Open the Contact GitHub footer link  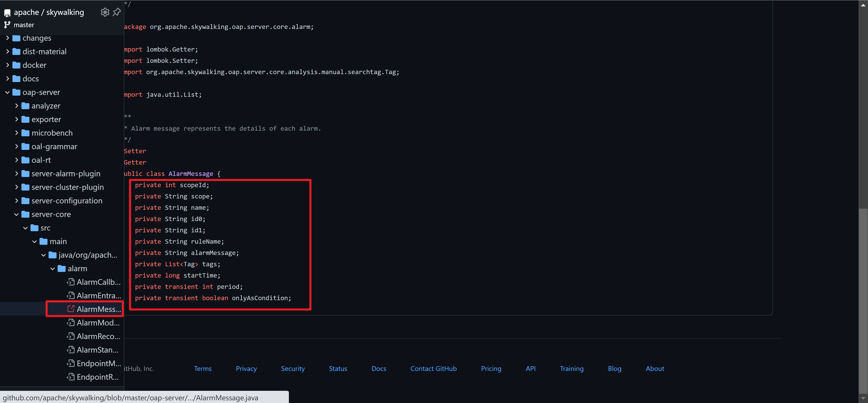[x=433, y=369]
